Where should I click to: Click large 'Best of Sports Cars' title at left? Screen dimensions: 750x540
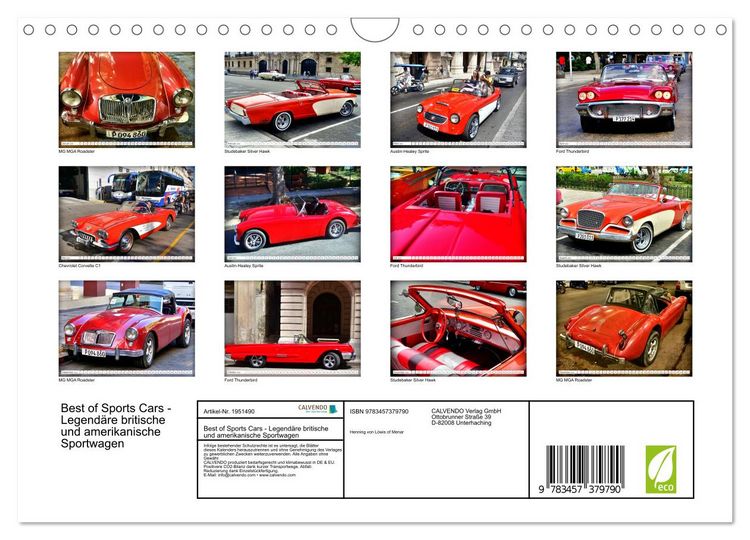click(116, 426)
